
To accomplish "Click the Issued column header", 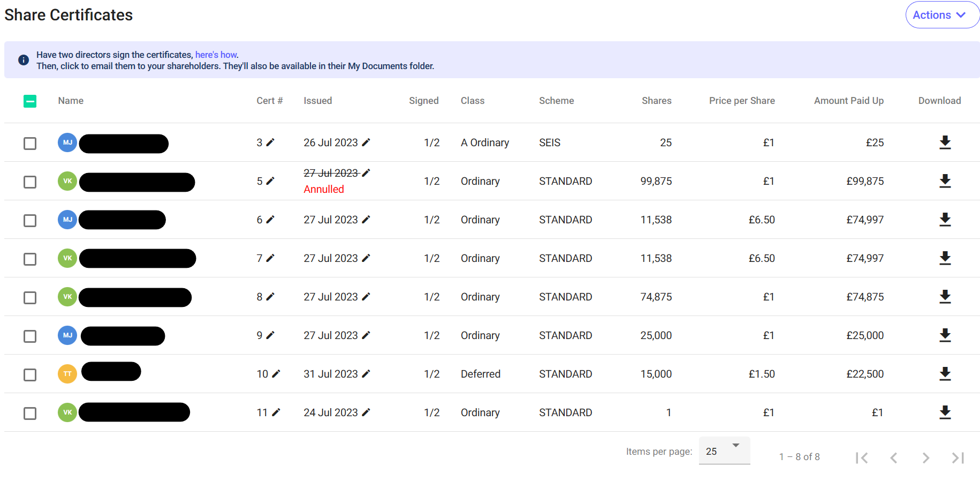I will click(317, 101).
